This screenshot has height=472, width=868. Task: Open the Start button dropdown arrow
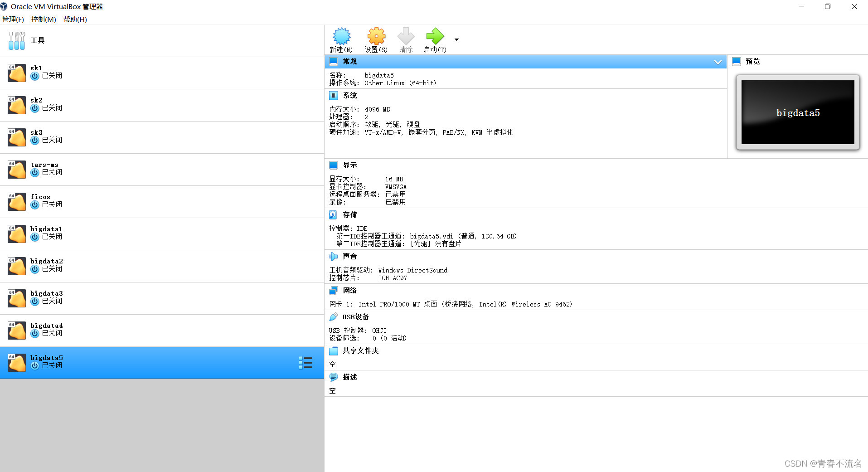[x=456, y=39]
